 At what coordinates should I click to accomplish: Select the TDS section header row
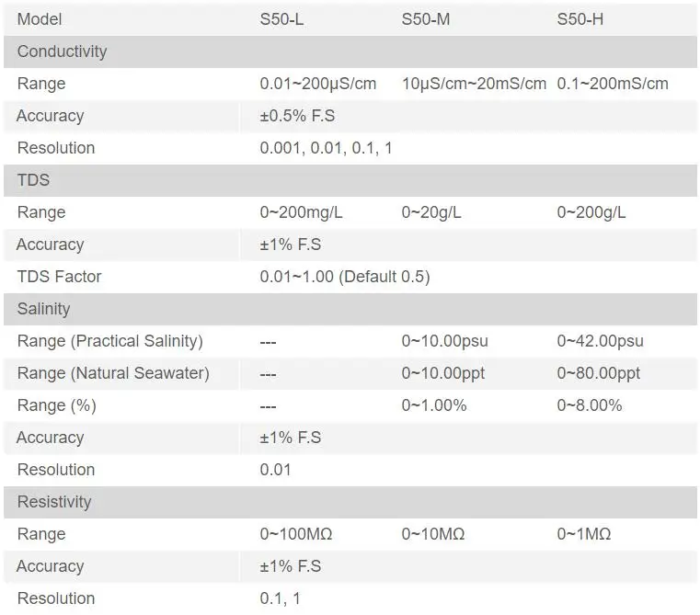point(350,180)
